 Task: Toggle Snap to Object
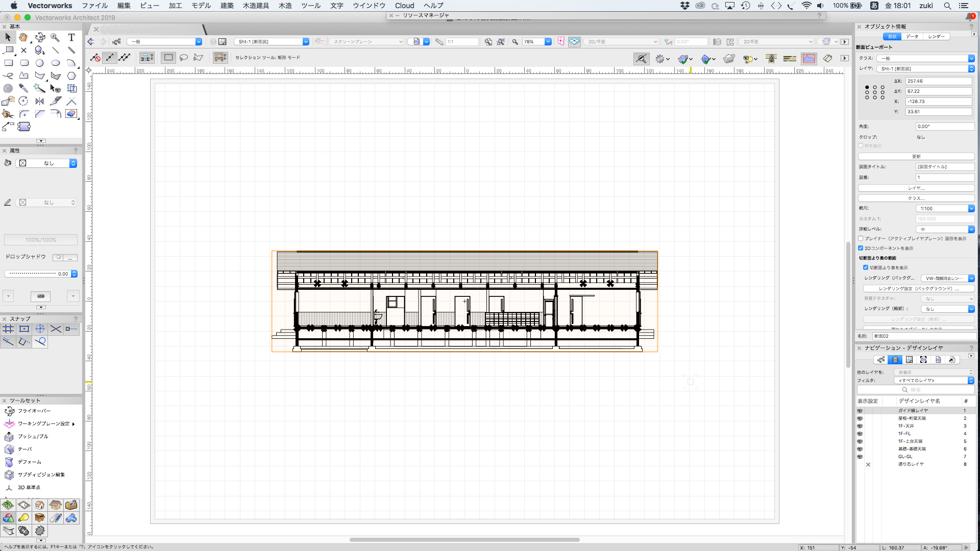point(24,329)
